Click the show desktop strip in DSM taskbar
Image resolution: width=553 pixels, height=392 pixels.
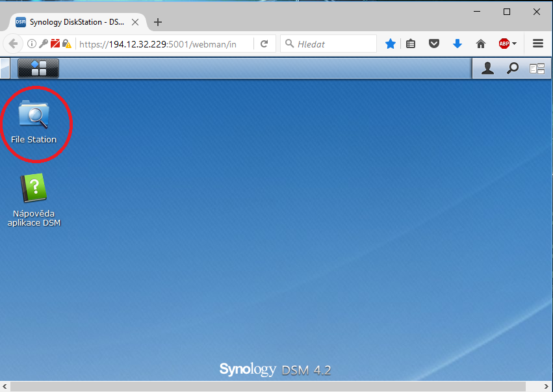pos(5,68)
